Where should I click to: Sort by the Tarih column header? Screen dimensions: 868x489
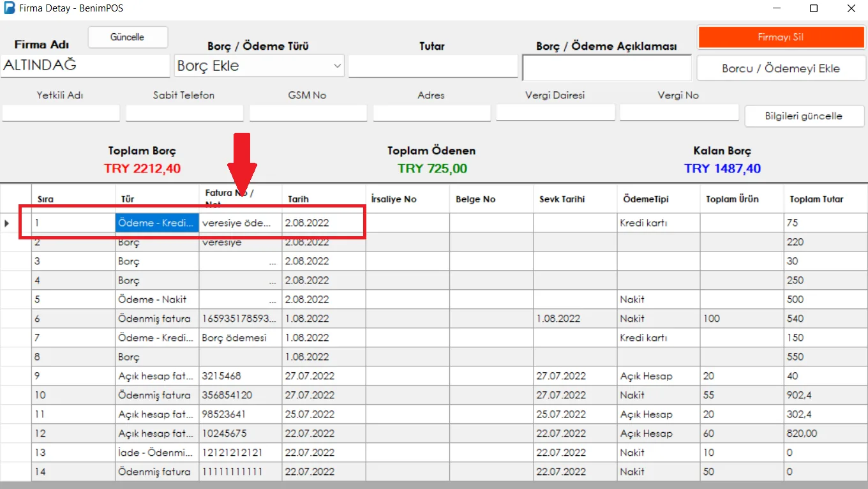[x=324, y=199]
